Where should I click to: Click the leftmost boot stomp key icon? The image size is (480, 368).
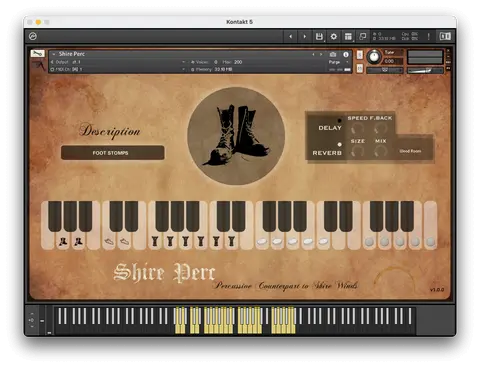[x=62, y=241]
